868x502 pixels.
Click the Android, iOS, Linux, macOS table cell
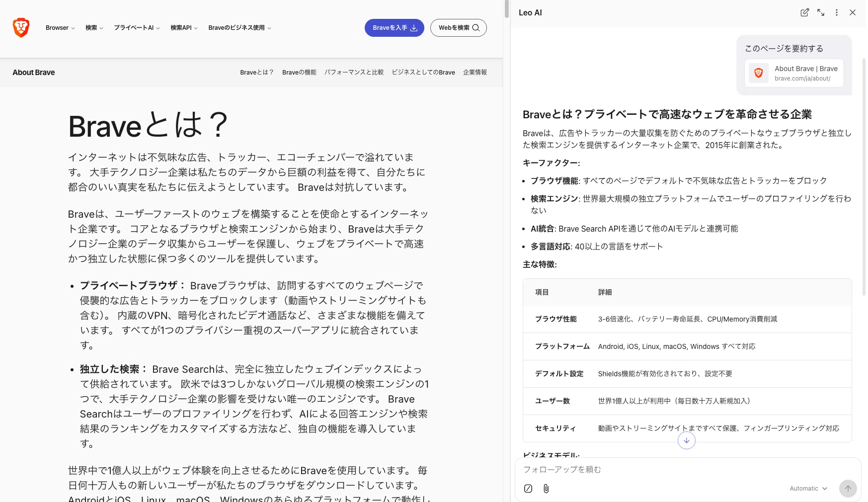point(677,346)
